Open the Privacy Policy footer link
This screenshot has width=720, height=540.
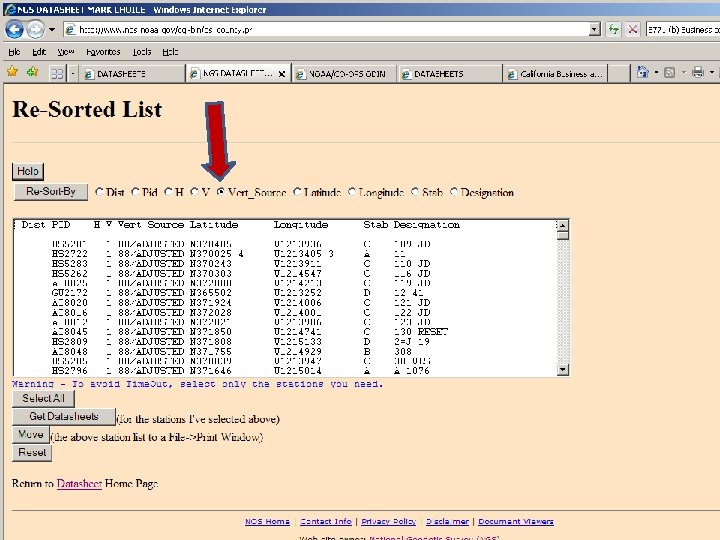pos(388,522)
